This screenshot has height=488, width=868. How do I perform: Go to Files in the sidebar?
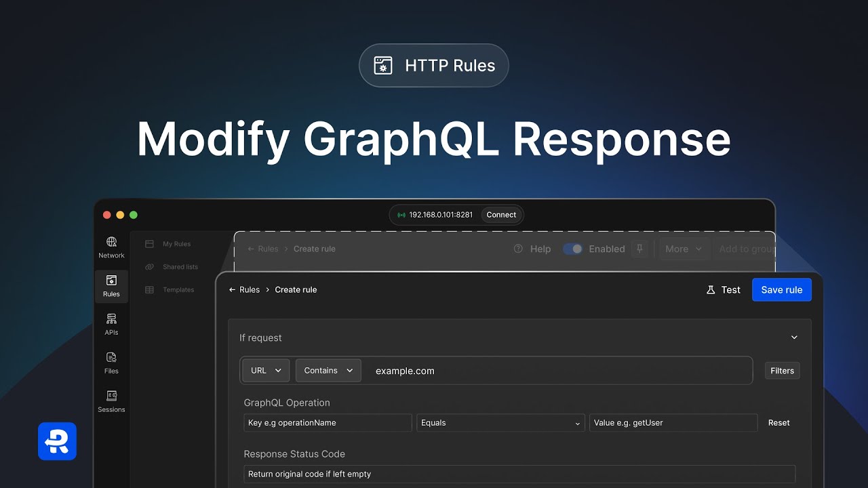pyautogui.click(x=111, y=363)
